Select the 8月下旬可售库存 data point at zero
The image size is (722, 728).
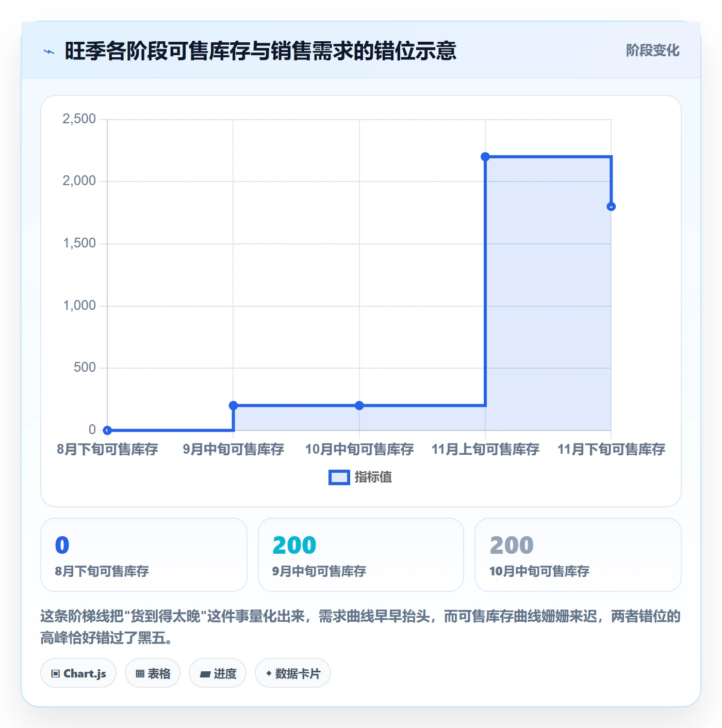click(x=107, y=430)
